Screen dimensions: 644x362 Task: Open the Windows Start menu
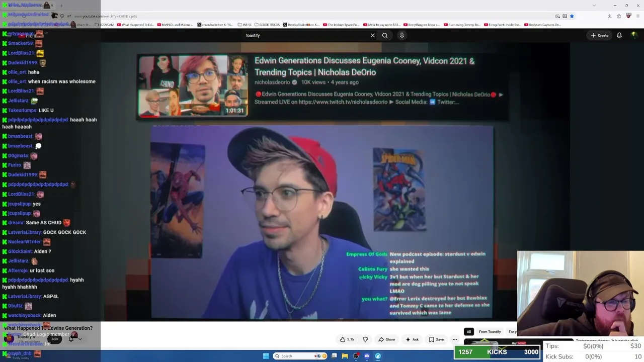pos(266,356)
